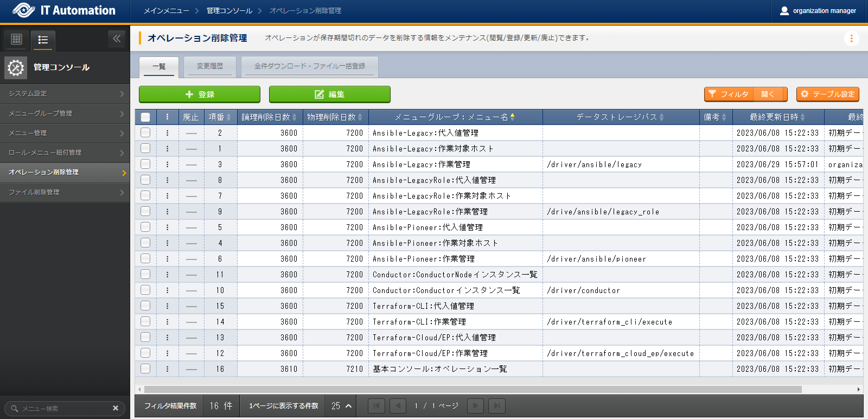Screen dimensions: 868x419
Task: Open the rows-per-page dropdown showing 25
Action: coord(341,406)
